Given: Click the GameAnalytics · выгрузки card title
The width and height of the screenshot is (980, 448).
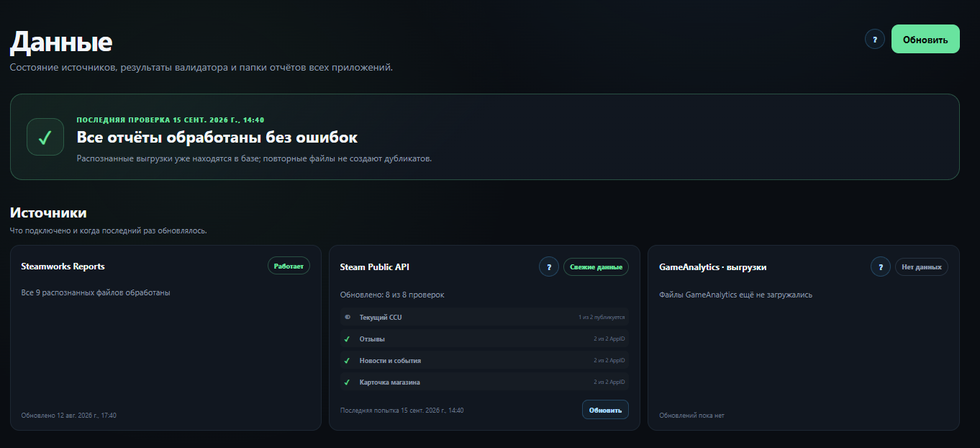Looking at the screenshot, I should point(712,266).
